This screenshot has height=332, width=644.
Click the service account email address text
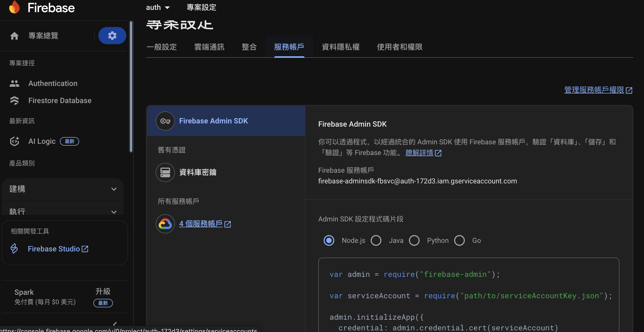point(417,181)
